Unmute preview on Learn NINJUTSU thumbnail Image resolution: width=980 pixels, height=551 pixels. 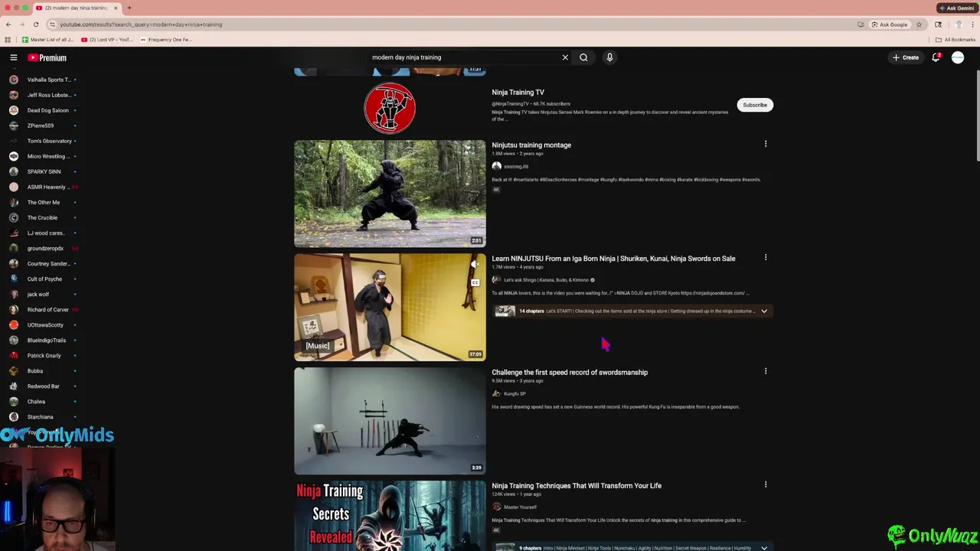tap(475, 265)
